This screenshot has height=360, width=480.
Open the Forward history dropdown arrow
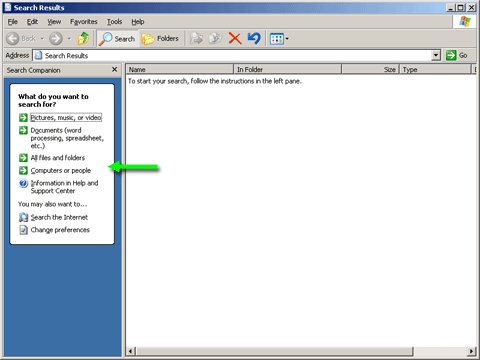69,39
